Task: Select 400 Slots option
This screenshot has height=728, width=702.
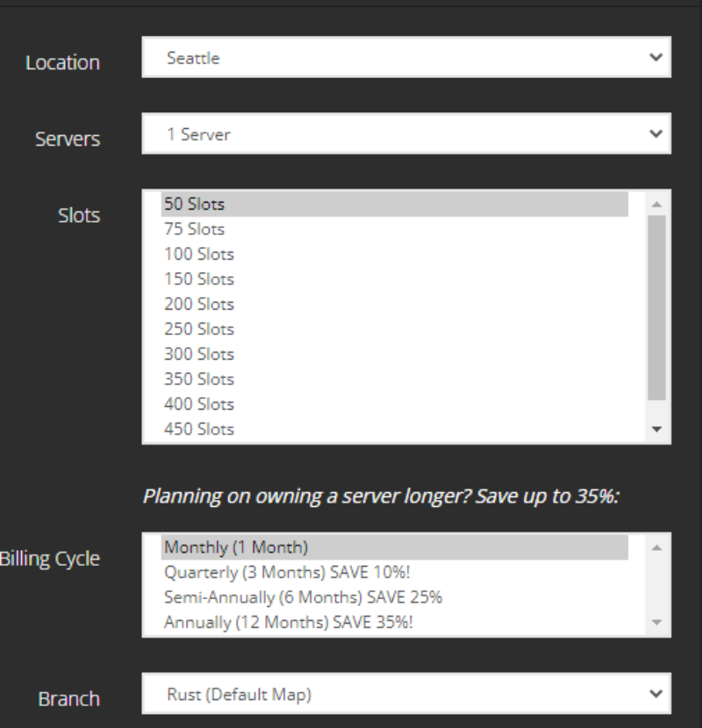Action: (395, 405)
